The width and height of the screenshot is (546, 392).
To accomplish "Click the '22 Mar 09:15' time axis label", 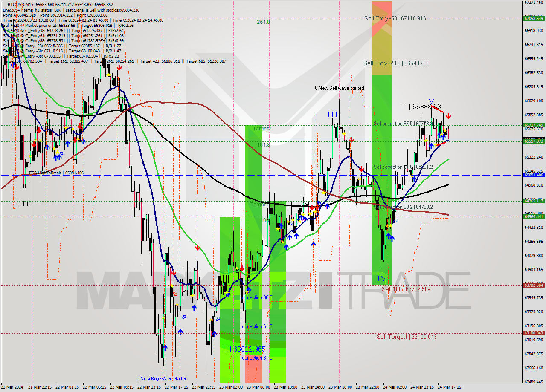I will click(122, 387).
